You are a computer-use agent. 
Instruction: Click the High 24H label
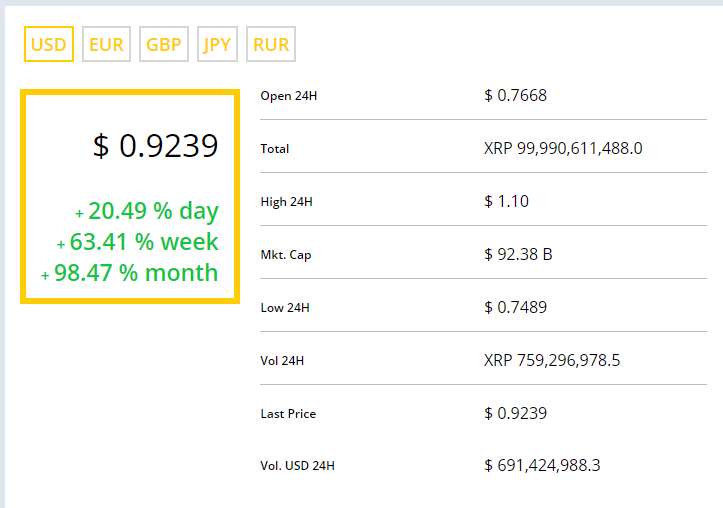[x=286, y=202]
